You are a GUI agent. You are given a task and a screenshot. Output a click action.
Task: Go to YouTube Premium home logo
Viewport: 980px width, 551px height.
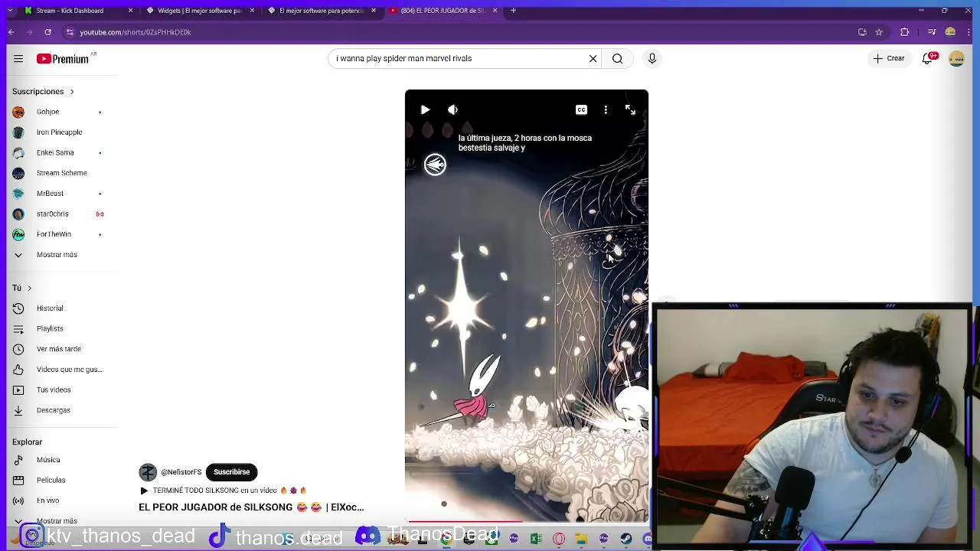(63, 58)
